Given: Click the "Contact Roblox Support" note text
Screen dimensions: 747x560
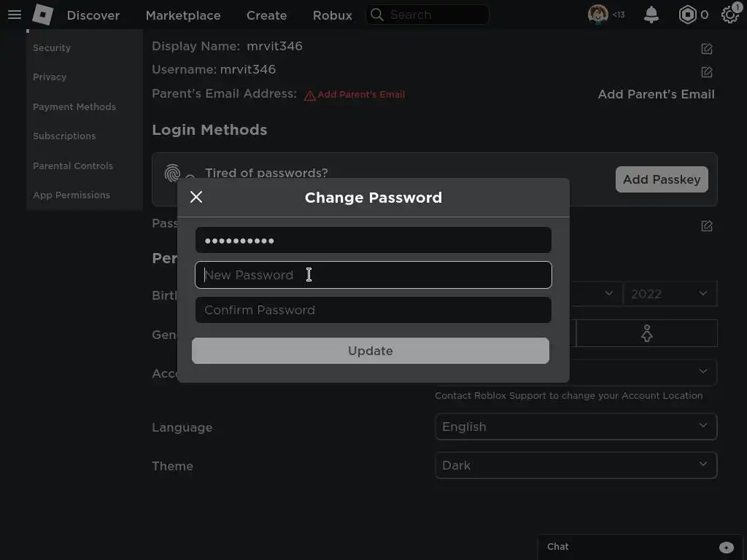Looking at the screenshot, I should coord(568,396).
